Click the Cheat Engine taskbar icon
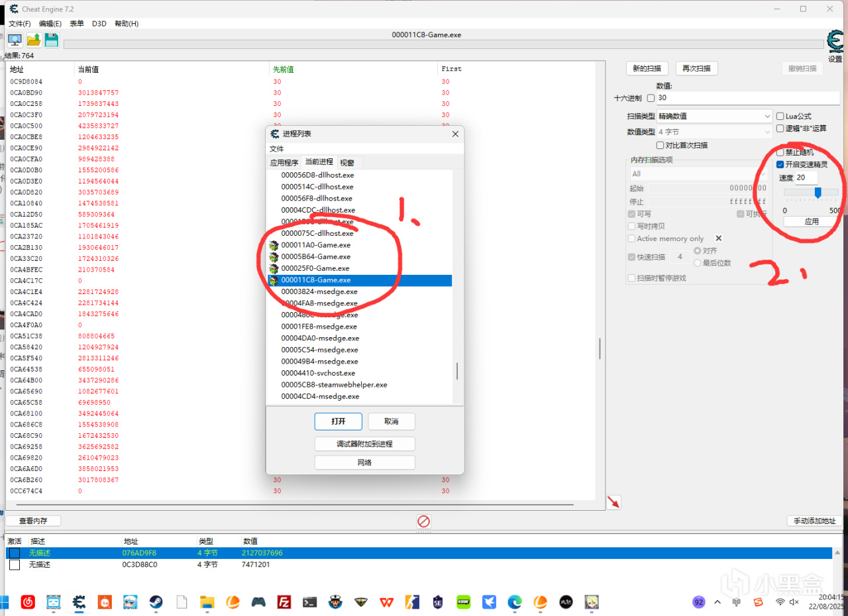This screenshot has height=616, width=848. point(79,602)
